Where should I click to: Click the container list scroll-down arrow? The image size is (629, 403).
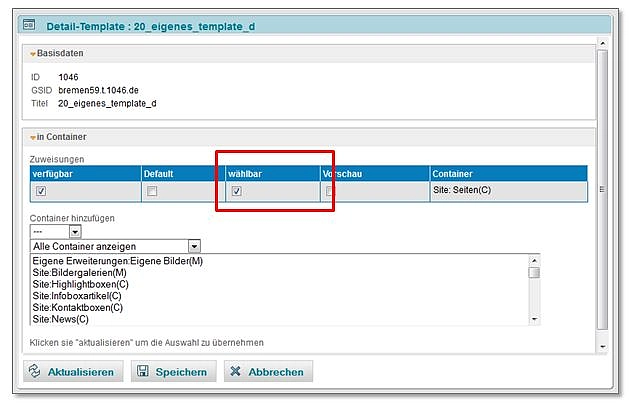534,319
